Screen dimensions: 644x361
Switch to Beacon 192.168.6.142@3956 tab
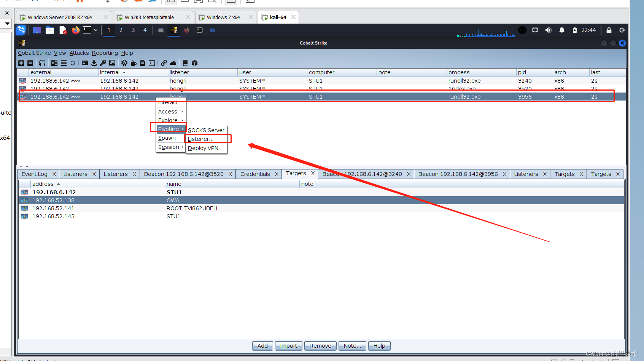click(x=458, y=174)
